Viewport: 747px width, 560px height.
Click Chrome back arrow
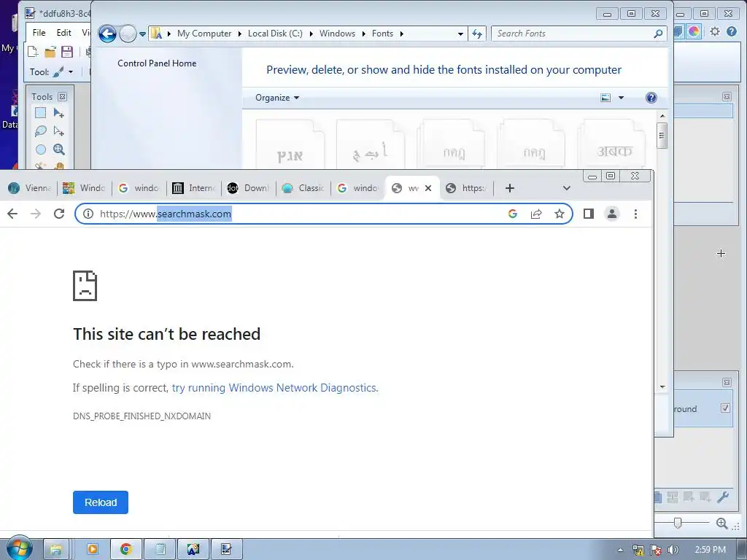coord(12,214)
